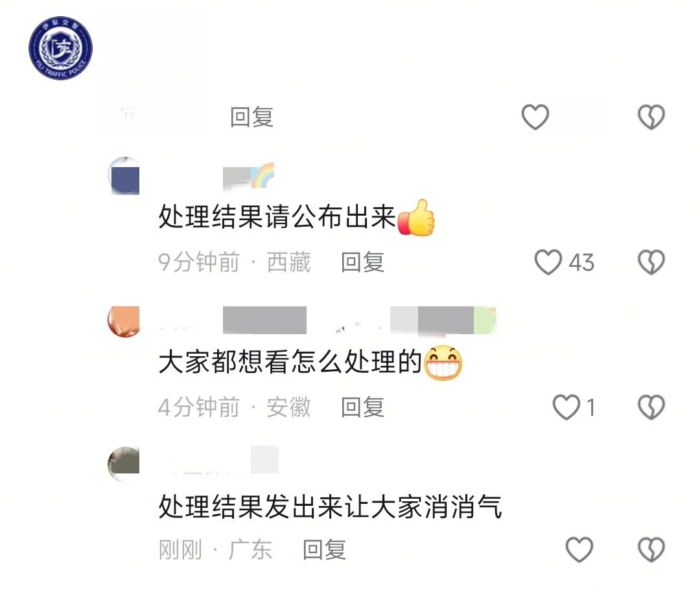Reply to the 9分钟前 西藏 comment
The image size is (700, 590).
(x=362, y=262)
